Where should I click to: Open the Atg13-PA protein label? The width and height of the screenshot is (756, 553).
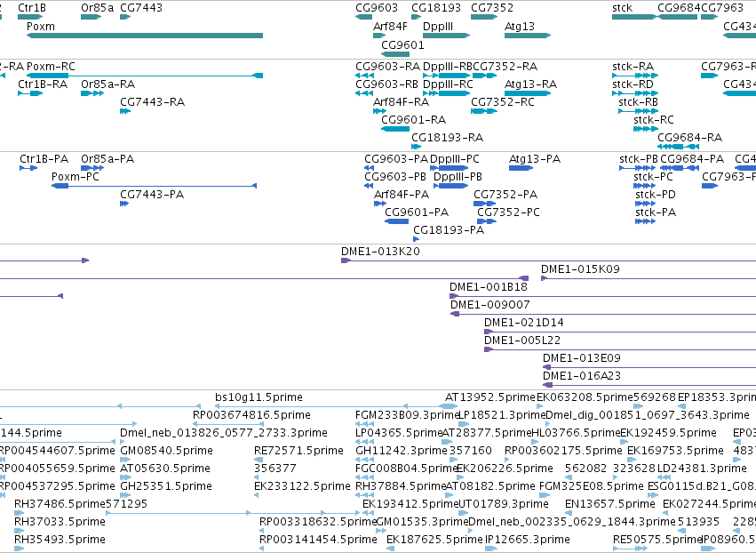(535, 159)
